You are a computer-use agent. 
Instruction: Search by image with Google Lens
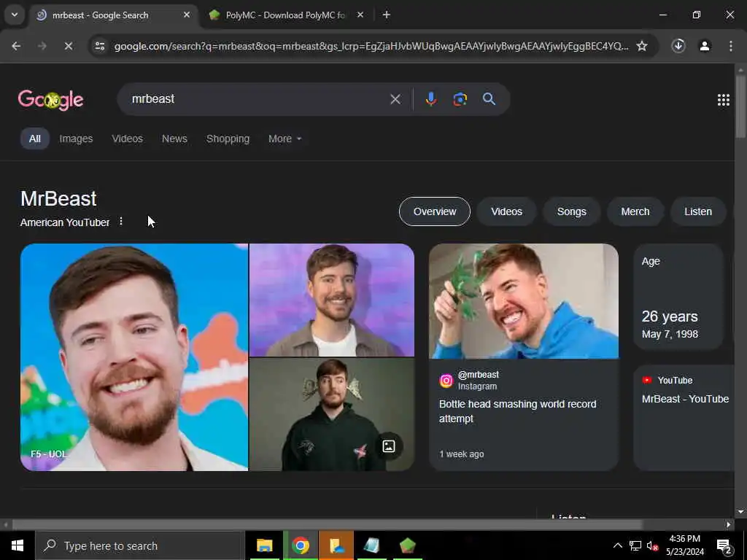tap(460, 99)
